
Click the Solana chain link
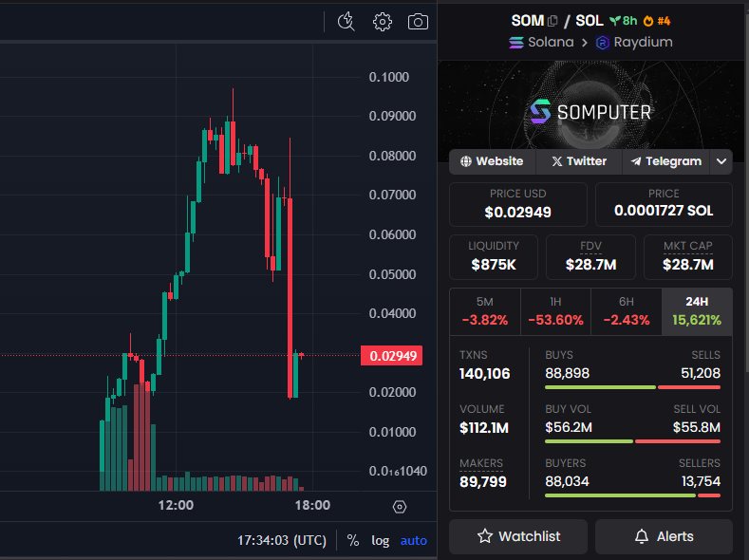coord(542,42)
